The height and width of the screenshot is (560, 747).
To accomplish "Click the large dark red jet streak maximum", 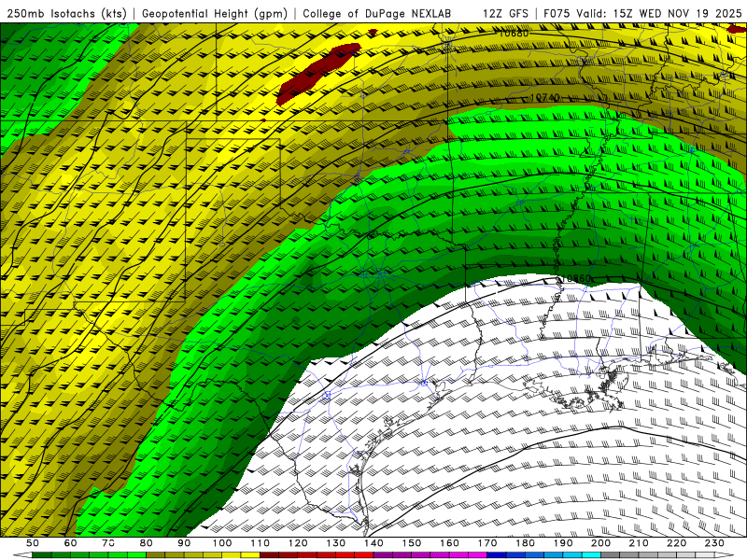I will tap(319, 74).
